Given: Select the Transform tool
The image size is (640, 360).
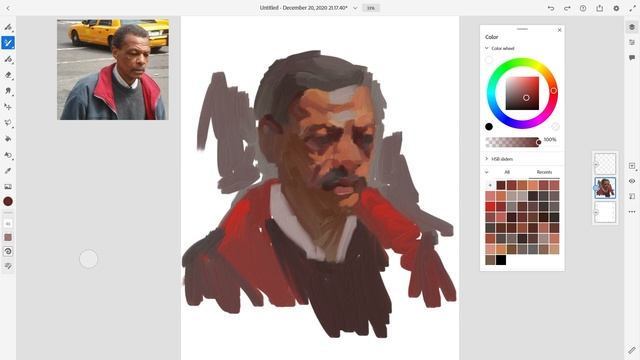Looking at the screenshot, I should coord(8,107).
